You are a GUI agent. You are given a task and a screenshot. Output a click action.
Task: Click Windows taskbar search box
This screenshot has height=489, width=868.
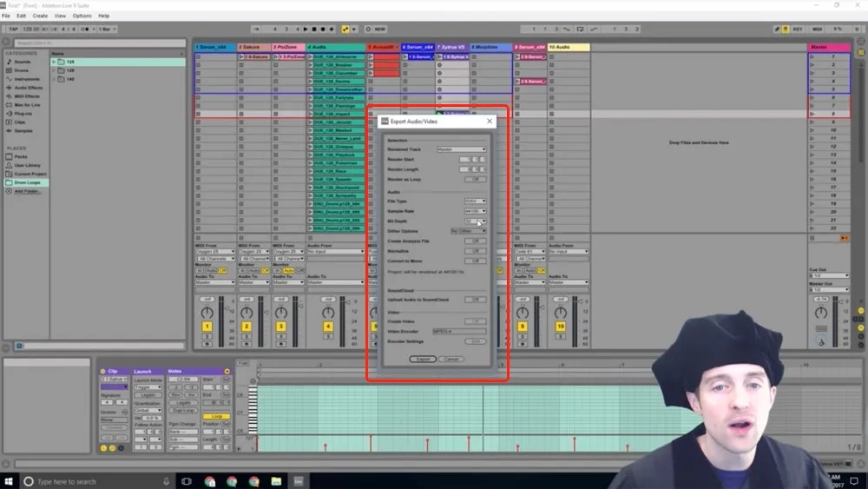click(x=97, y=481)
